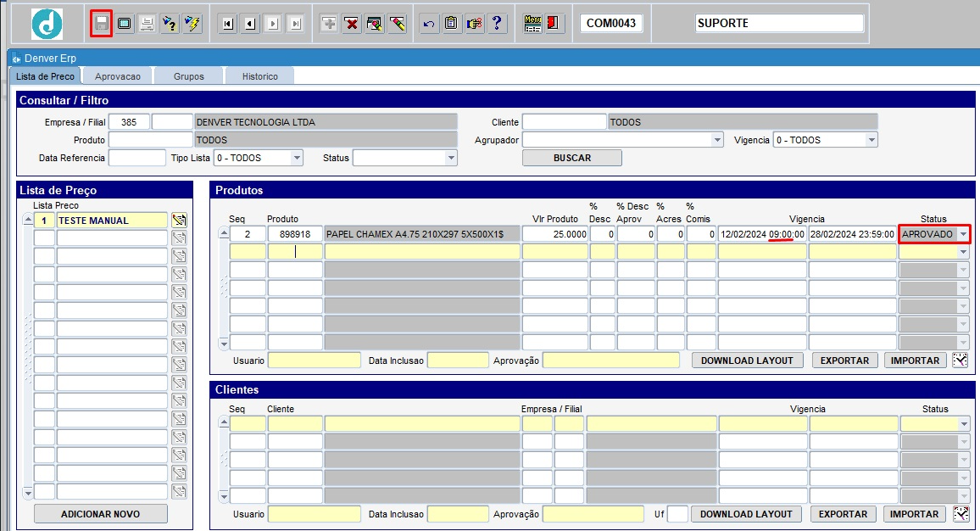The width and height of the screenshot is (980, 531).
Task: Click the Uf field in Clientes footer
Action: pos(677,514)
